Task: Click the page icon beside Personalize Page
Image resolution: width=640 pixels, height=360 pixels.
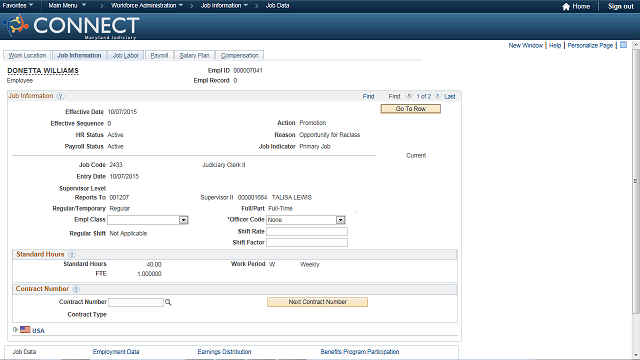Action: click(x=623, y=45)
